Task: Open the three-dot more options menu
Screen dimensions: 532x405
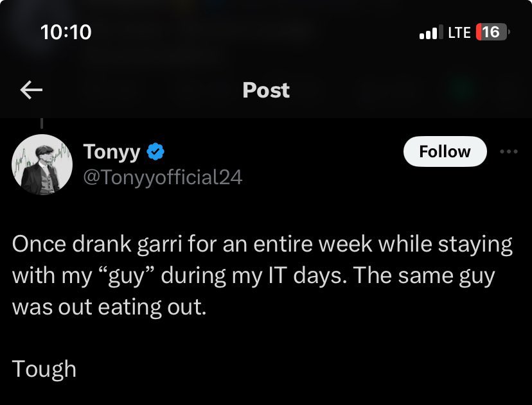Action: tap(509, 151)
